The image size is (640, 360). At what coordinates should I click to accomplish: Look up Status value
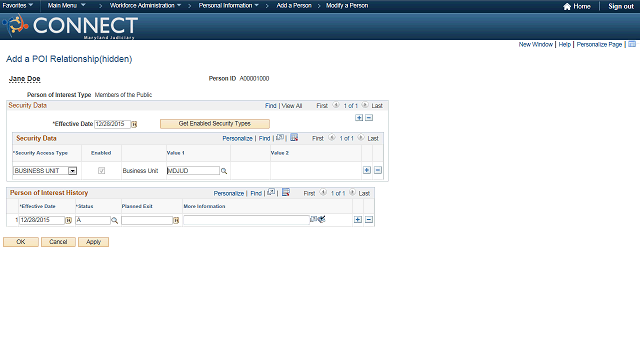pyautogui.click(x=115, y=220)
